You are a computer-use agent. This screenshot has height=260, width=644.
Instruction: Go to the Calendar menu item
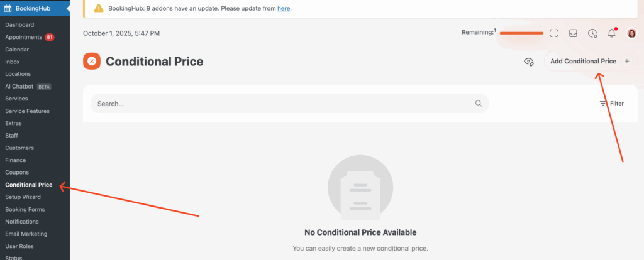pos(17,50)
